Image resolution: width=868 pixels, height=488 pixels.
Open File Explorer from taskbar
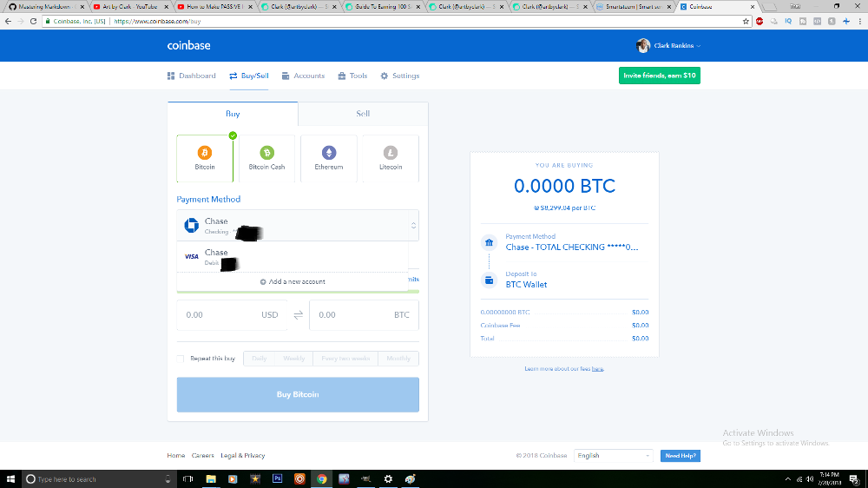click(211, 479)
